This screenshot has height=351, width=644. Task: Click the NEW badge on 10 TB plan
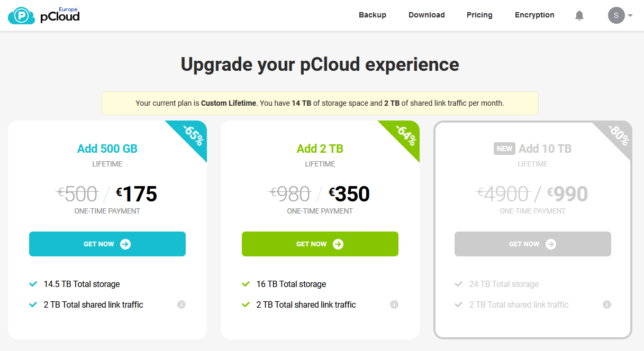tap(504, 149)
